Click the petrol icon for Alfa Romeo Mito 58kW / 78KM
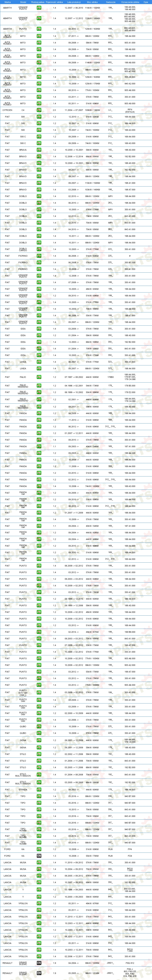The width and height of the screenshot is (152, 980). point(39,43)
